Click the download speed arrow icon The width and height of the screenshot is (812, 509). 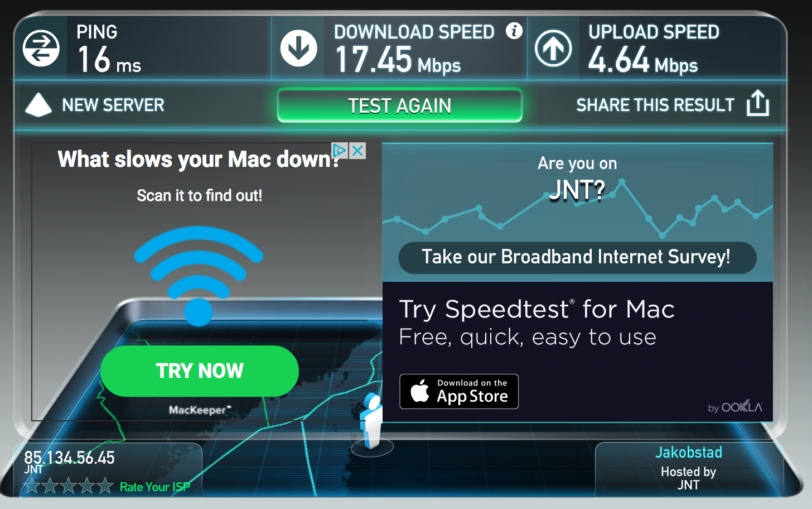[299, 49]
